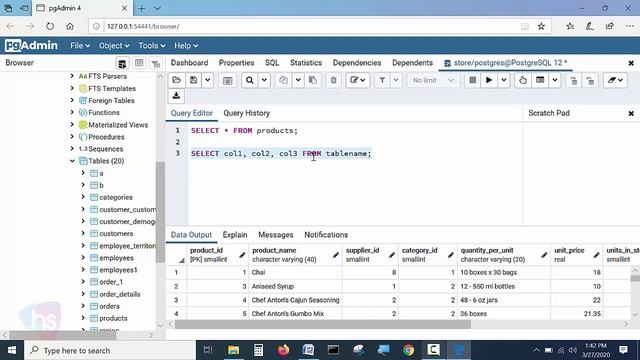Viewport: 640px width, 360px height.
Task: Click the pgAdmin logo
Action: (x=31, y=45)
